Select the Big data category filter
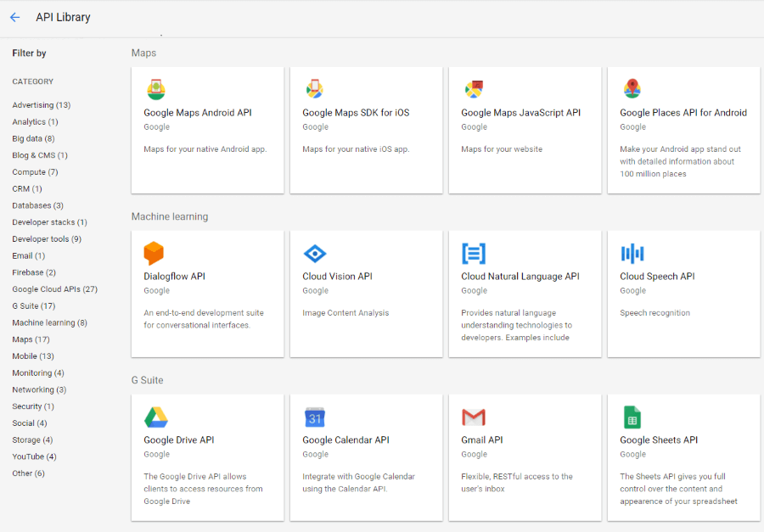The image size is (764, 532). pos(33,138)
